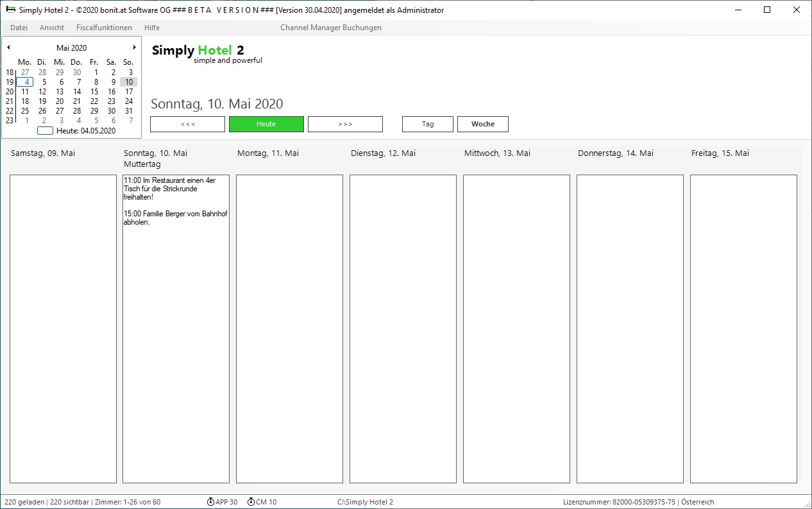This screenshot has height=509, width=812.
Task: Open the Ansicht menu
Action: [x=52, y=28]
